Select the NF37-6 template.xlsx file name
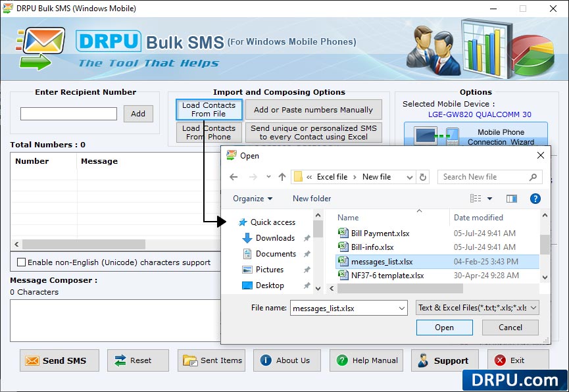This screenshot has width=569, height=392. pos(387,276)
